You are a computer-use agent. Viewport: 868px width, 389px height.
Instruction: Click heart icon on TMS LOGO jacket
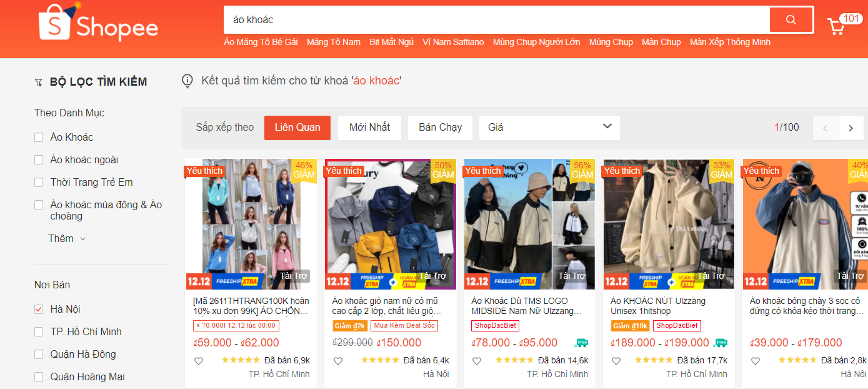(477, 361)
